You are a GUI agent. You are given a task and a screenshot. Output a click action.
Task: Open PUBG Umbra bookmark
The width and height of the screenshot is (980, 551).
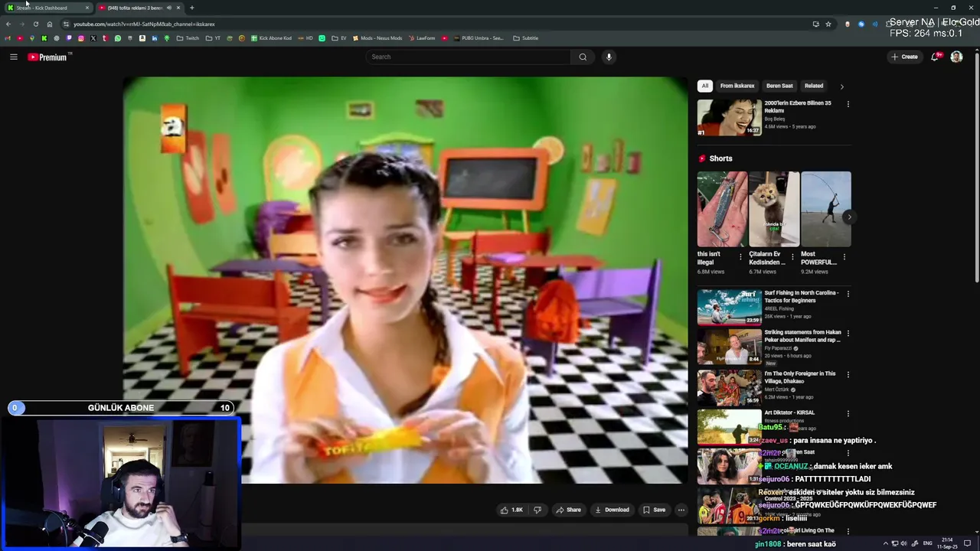point(479,38)
